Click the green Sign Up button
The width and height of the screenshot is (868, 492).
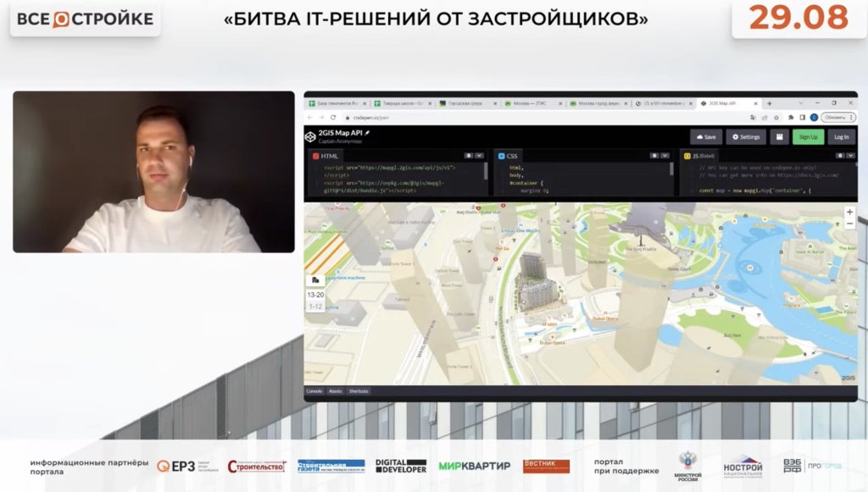click(808, 137)
